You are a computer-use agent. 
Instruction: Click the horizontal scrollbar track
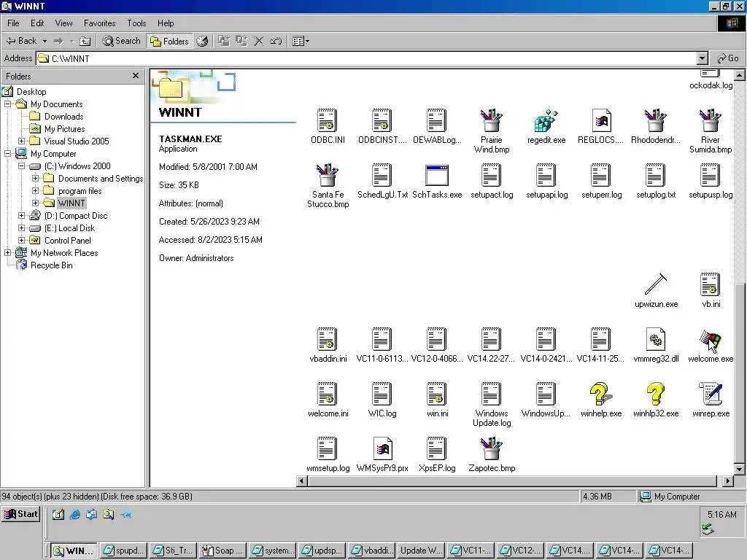[512, 481]
